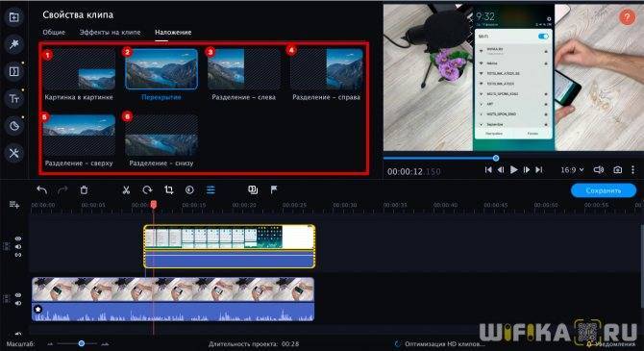Zoom out the timeline scale
This screenshot has height=351, width=644.
click(50, 343)
